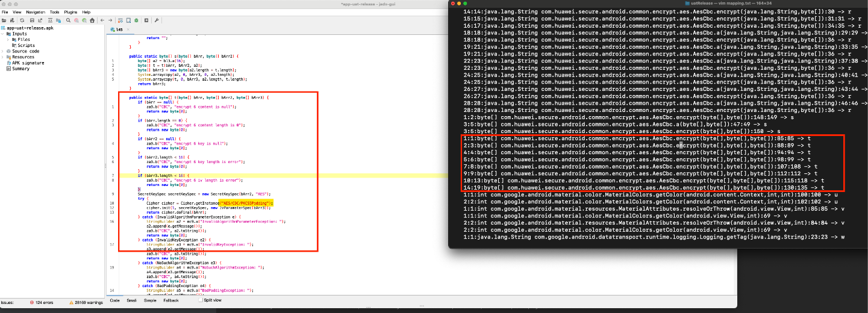This screenshot has height=313, width=868.
Task: Switch to the Smali view tab
Action: point(131,300)
